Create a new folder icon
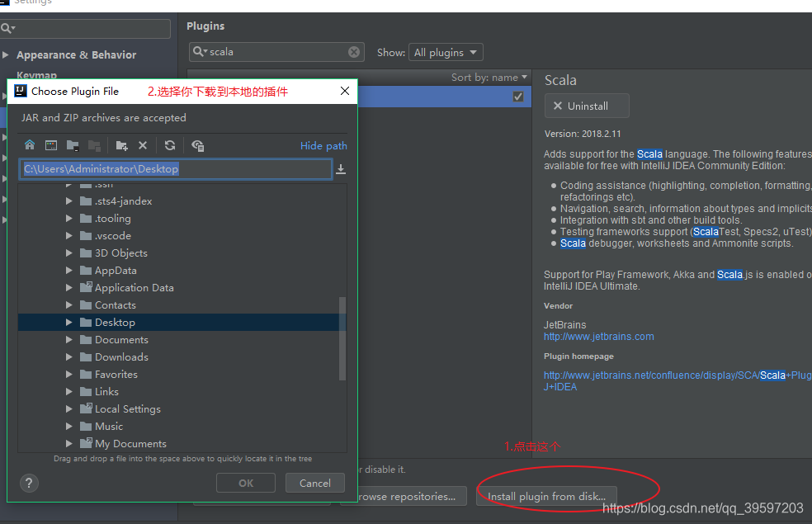 (121, 145)
